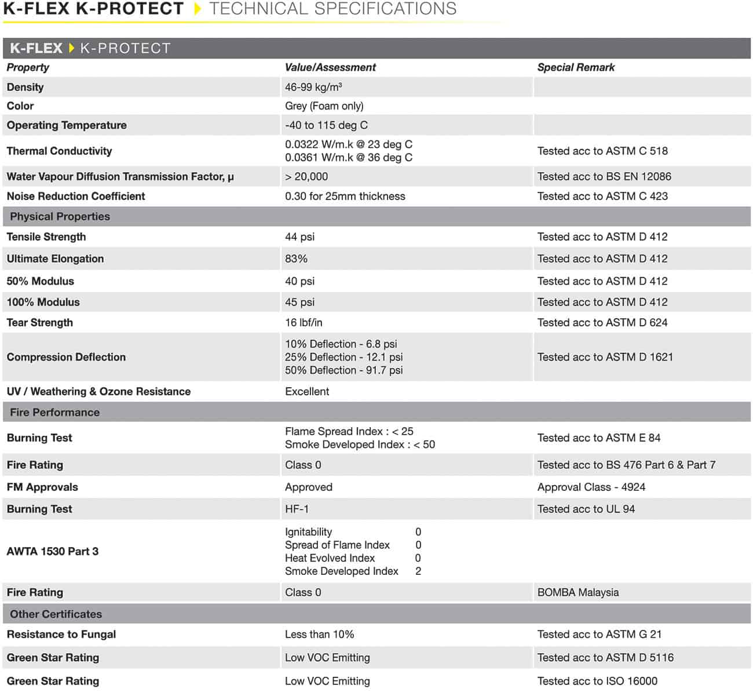This screenshot has width=753, height=700.
Task: Click '0.0361 W/m.k @ 36 deg C' value
Action: [349, 158]
